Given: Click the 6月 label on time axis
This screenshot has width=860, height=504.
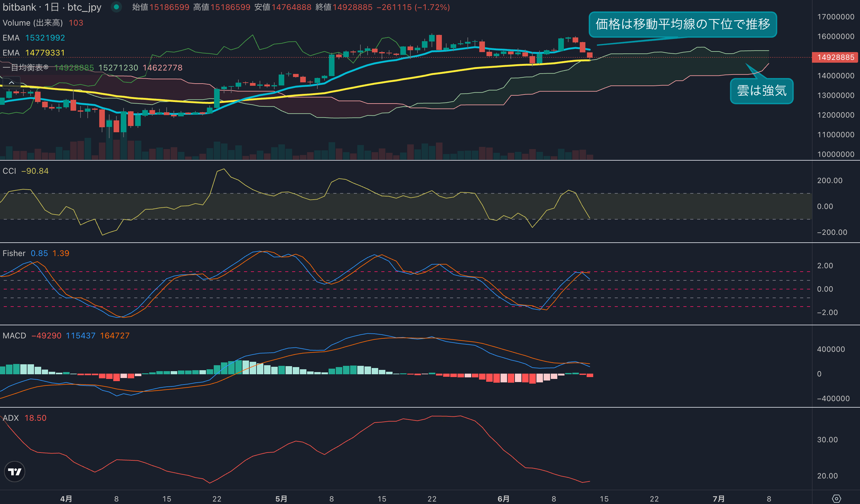Looking at the screenshot, I should 503,499.
